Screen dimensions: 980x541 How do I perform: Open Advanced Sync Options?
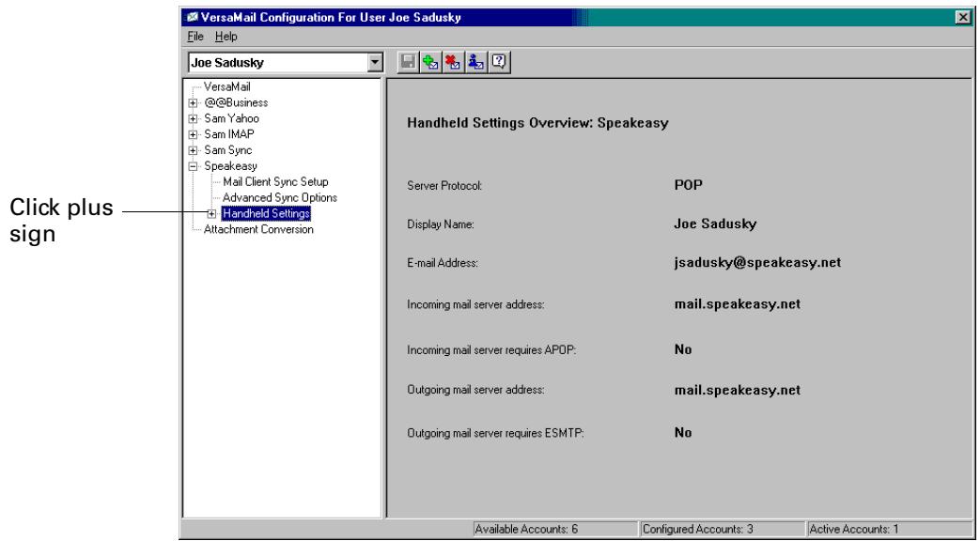279,197
